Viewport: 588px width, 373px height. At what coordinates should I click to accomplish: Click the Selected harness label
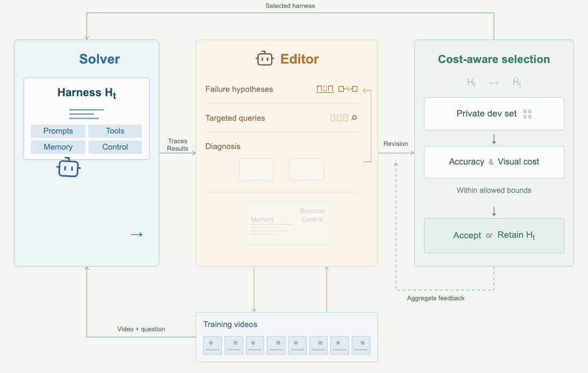(x=290, y=6)
